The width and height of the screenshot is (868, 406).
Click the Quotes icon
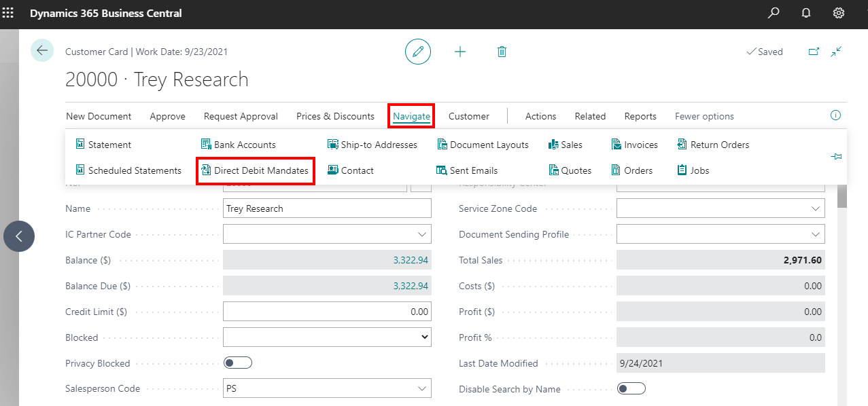point(553,170)
